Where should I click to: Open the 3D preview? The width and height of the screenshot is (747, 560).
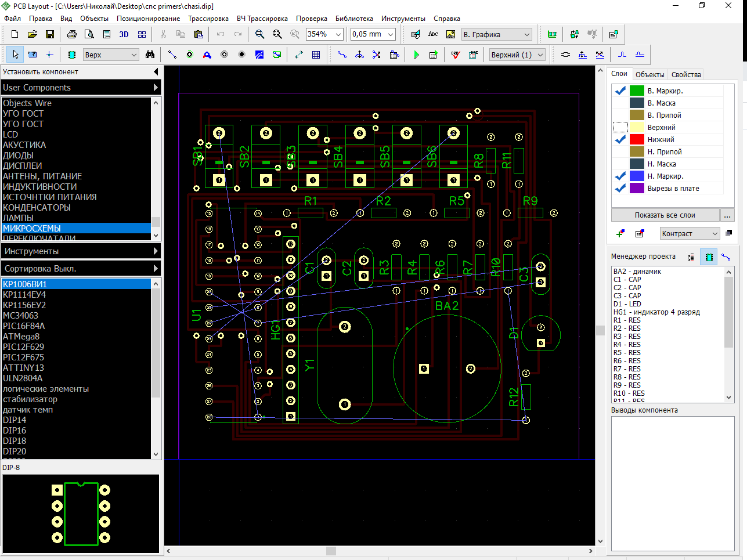(x=124, y=35)
